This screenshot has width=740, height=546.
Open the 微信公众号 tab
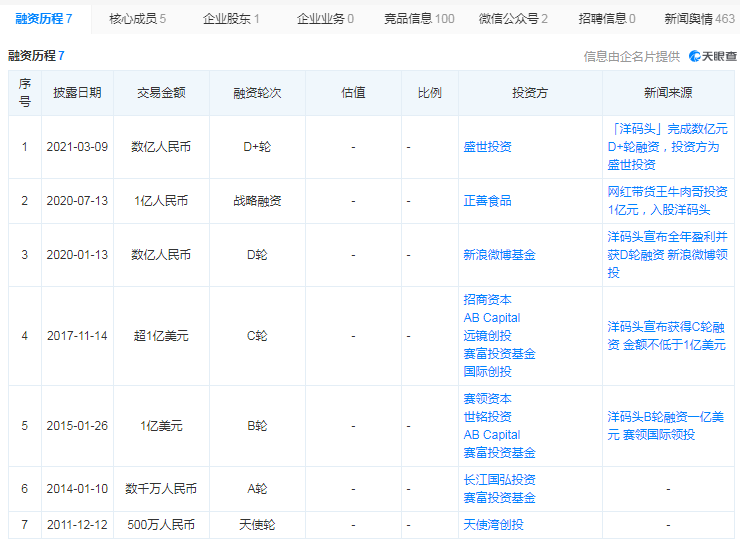click(513, 18)
